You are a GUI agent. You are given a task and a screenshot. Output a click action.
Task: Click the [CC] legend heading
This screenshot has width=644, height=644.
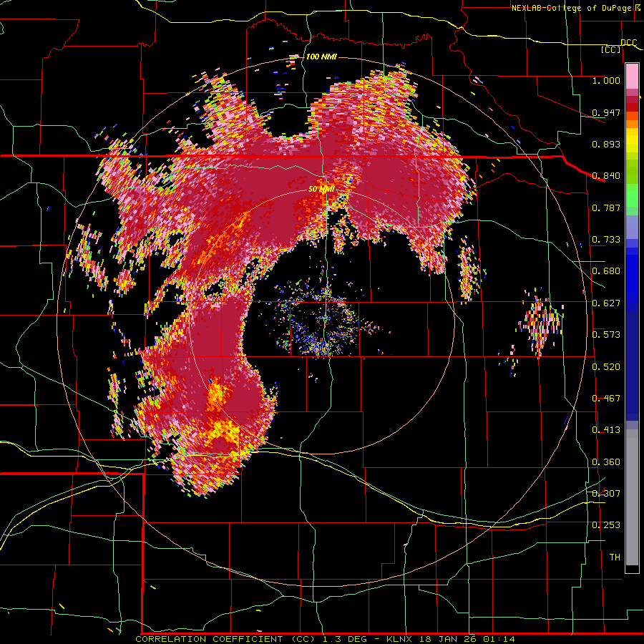tap(611, 49)
